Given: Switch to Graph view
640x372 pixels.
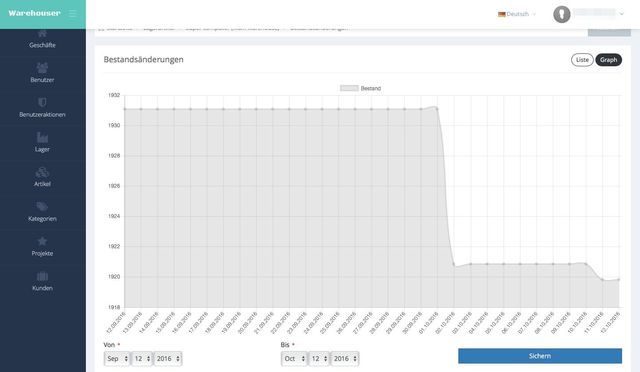Looking at the screenshot, I should coord(609,60).
